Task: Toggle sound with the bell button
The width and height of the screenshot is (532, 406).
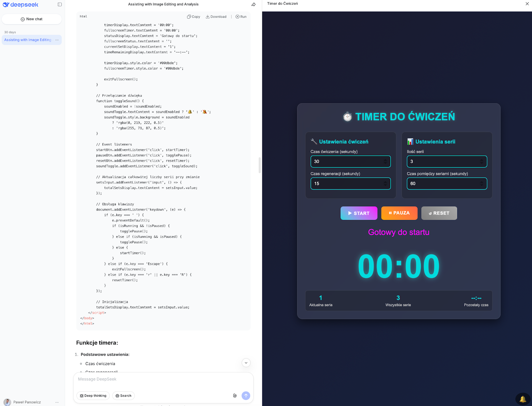Action: [x=523, y=399]
